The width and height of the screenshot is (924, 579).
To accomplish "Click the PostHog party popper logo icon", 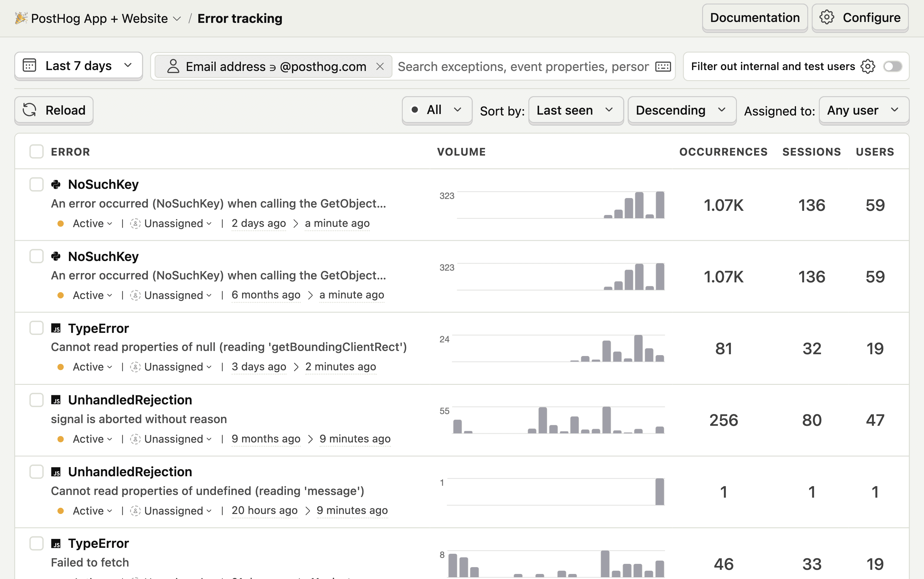I will [21, 18].
